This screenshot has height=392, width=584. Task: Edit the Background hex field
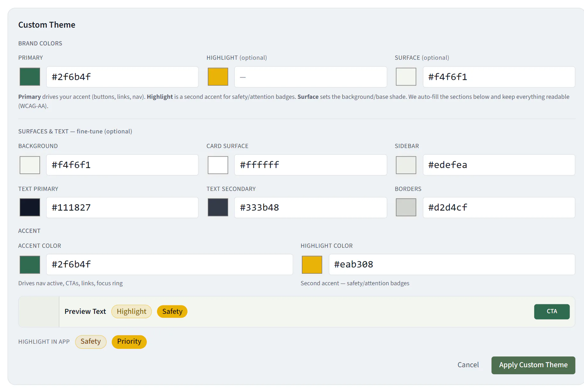tap(122, 165)
